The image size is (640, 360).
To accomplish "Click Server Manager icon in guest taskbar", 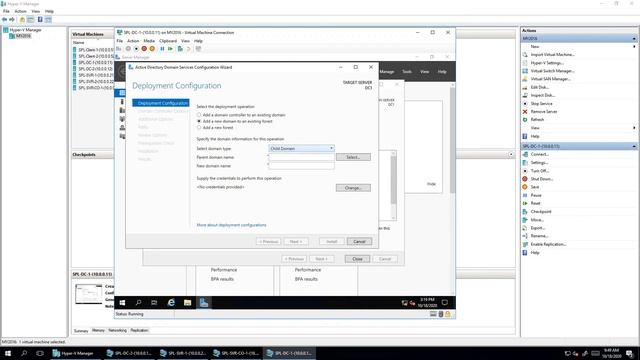I will [204, 302].
